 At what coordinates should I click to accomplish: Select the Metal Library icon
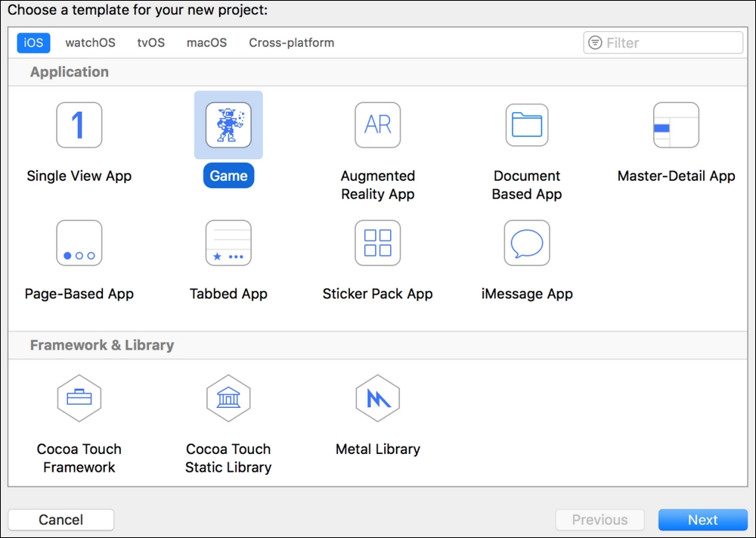tap(377, 398)
